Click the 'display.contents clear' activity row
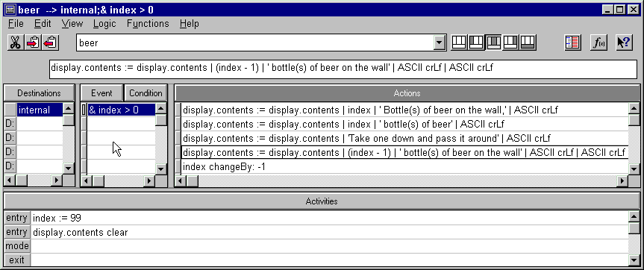 point(330,232)
